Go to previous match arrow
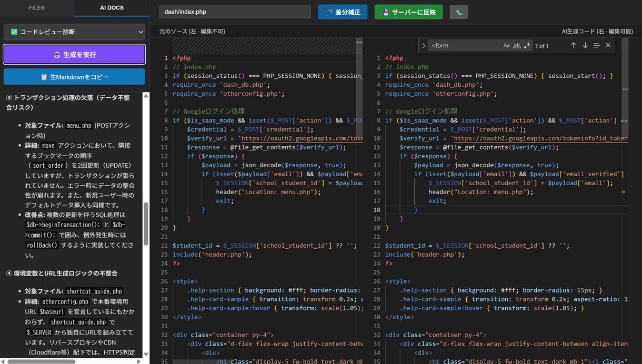Screen dimensions: 642x364 point(574,46)
